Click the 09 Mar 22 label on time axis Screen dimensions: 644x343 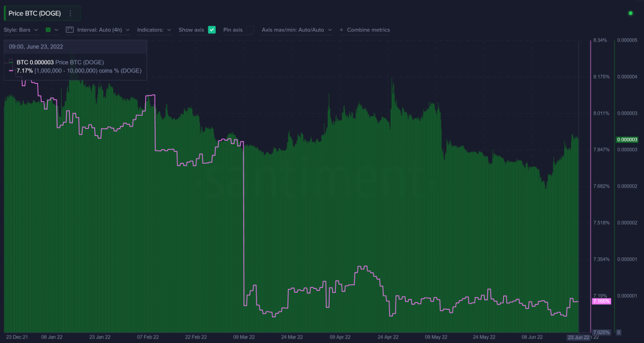pos(243,337)
